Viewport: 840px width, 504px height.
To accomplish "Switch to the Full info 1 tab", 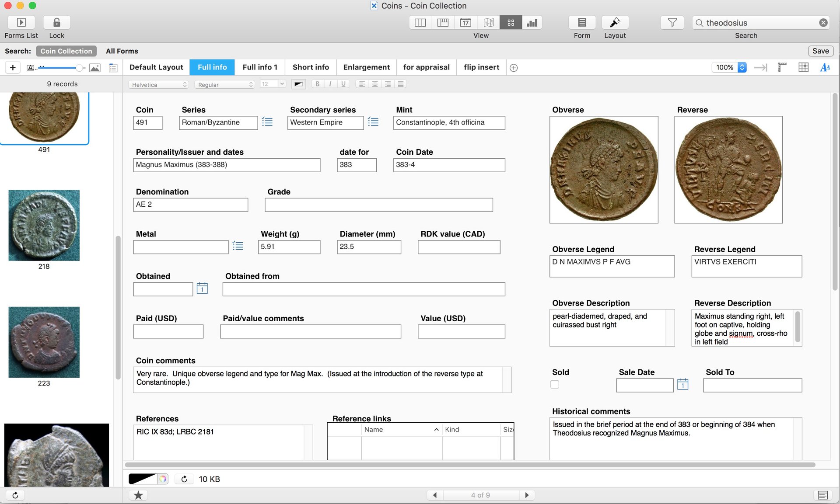I will pyautogui.click(x=260, y=67).
